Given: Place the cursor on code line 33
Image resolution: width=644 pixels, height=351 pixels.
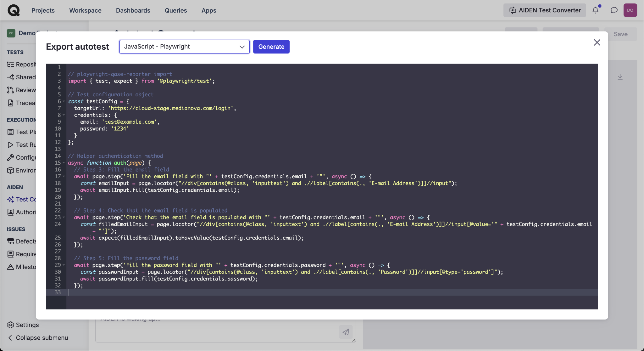Looking at the screenshot, I should [332, 292].
